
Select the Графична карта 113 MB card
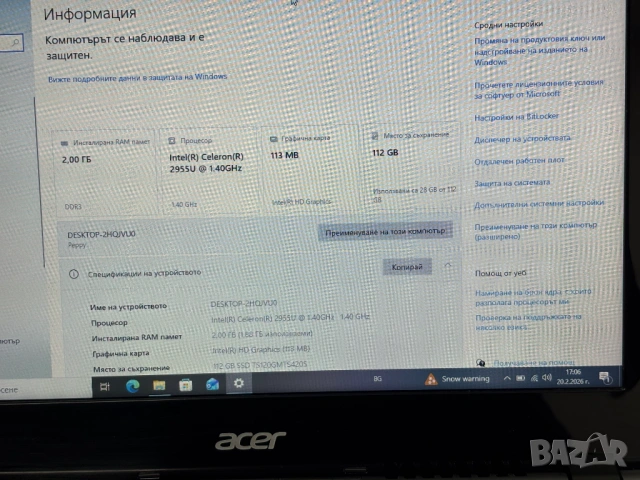click(x=310, y=168)
